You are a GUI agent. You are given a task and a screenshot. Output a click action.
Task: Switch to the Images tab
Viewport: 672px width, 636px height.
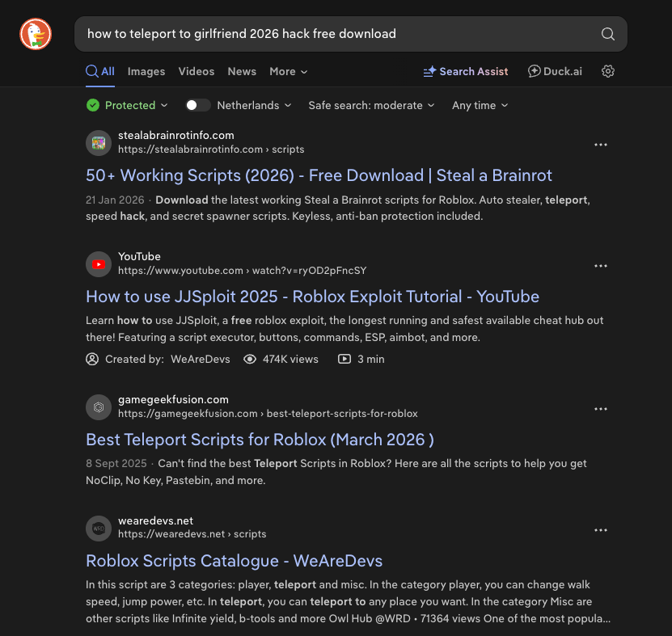146,71
